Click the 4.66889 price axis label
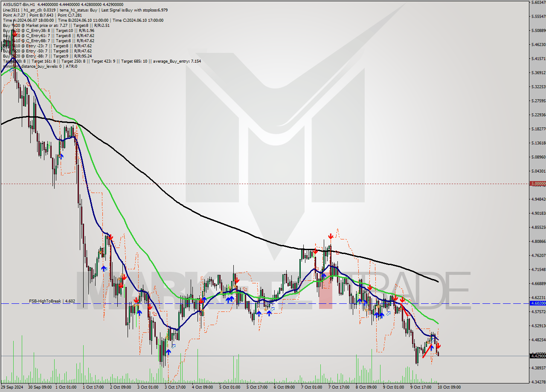 (538, 283)
